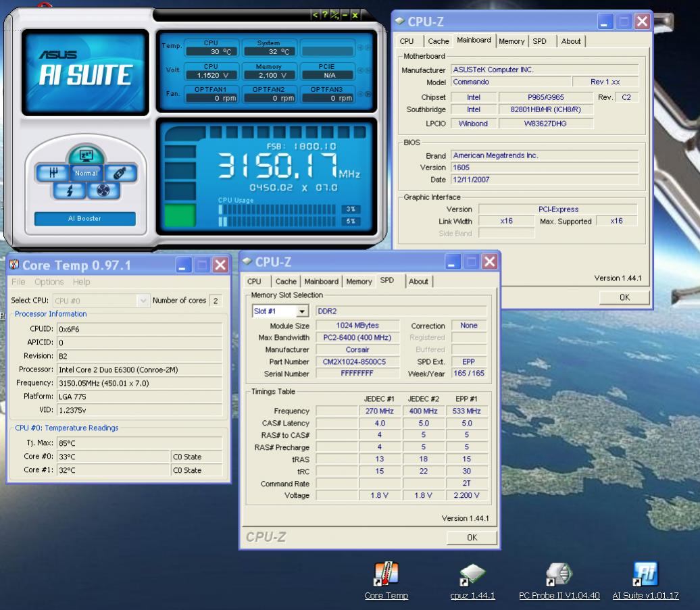Click OK in CPU-Z Mainboard window
This screenshot has width=700, height=610.
pos(624,297)
